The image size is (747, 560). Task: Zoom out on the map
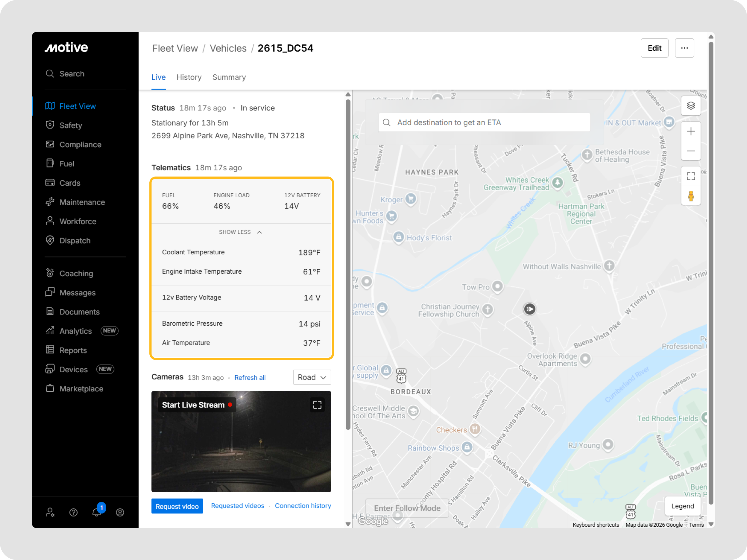(691, 151)
